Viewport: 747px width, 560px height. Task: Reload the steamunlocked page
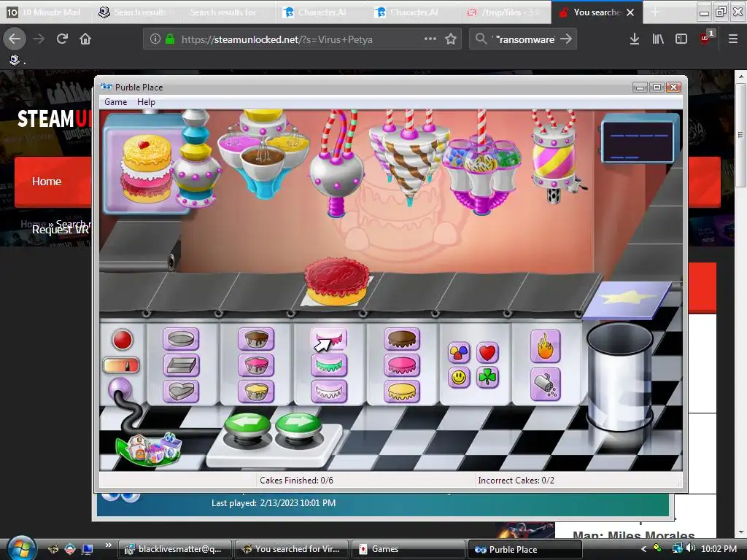(x=62, y=39)
